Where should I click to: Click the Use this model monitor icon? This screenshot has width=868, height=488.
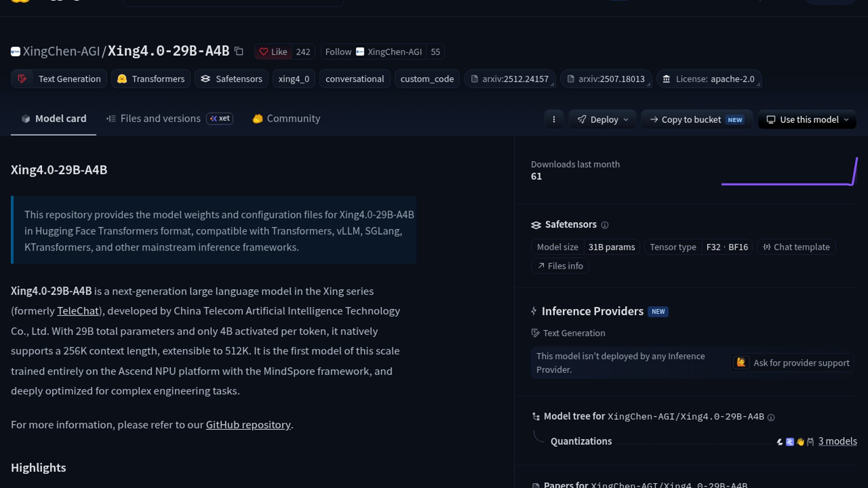[771, 119]
